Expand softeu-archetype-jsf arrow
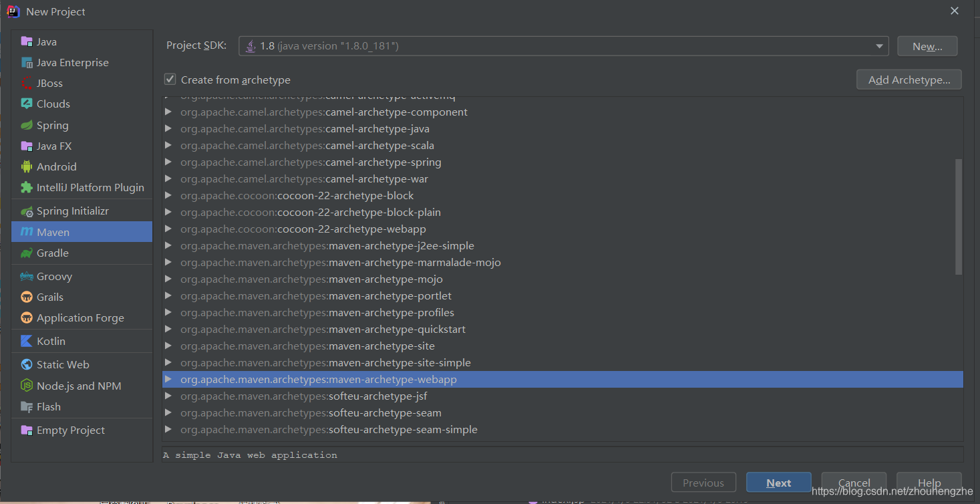 (168, 396)
